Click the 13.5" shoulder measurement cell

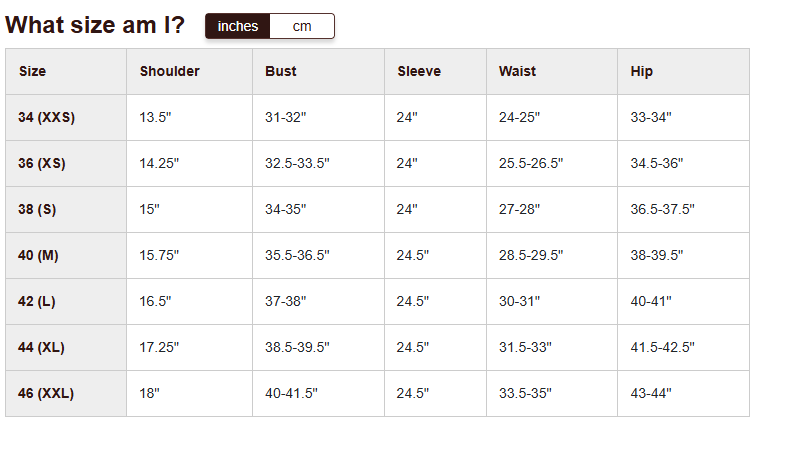coord(156,118)
